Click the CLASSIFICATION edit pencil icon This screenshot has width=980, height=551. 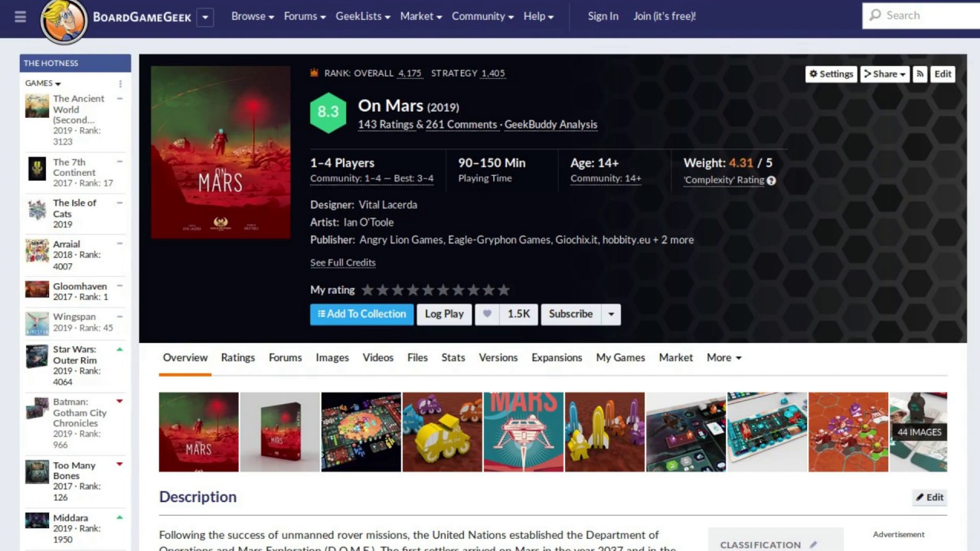[x=813, y=545]
